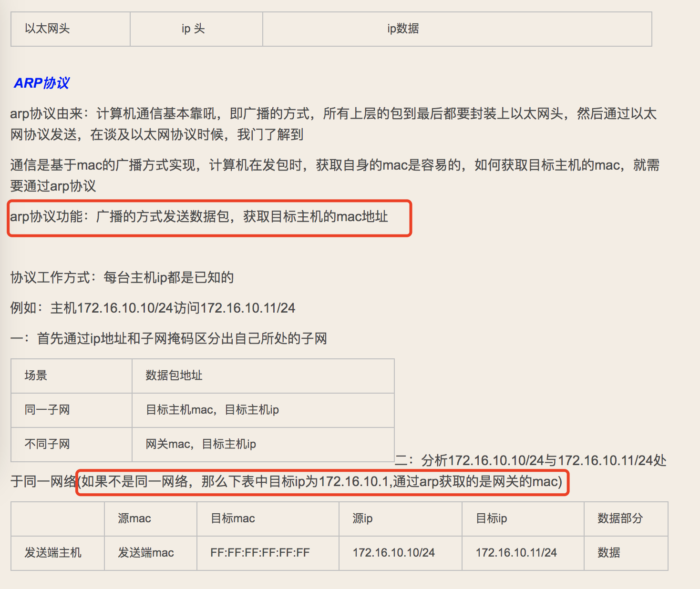The width and height of the screenshot is (700, 589).
Task: Select the ip数据 table cell
Action: [x=403, y=29]
